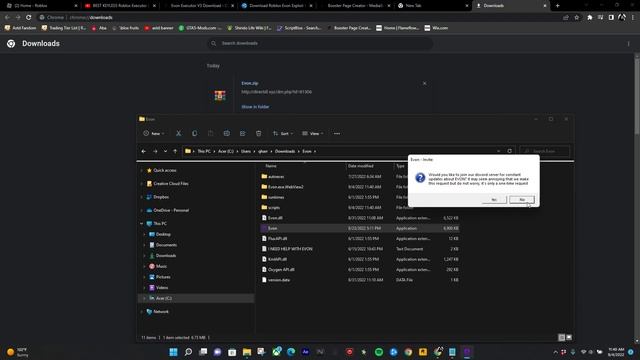This screenshot has height=360, width=640.
Task: Switch to the Booster Page Creator tab
Action: pos(355,6)
